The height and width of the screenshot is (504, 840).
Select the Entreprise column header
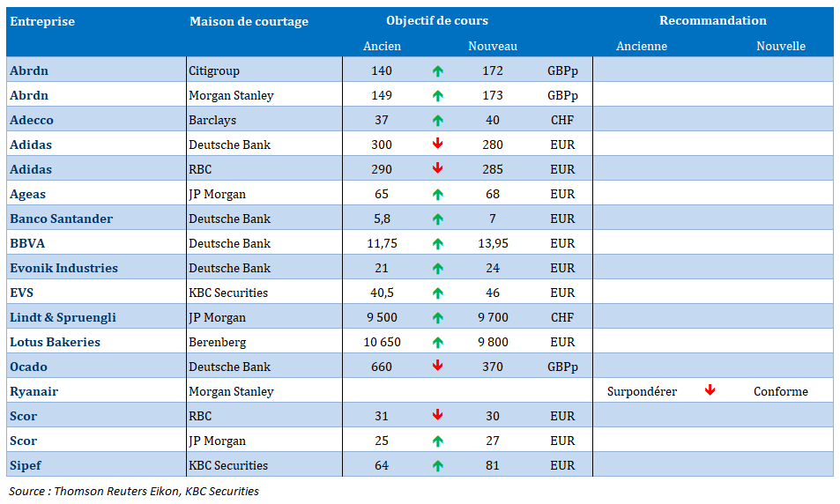pos(42,21)
